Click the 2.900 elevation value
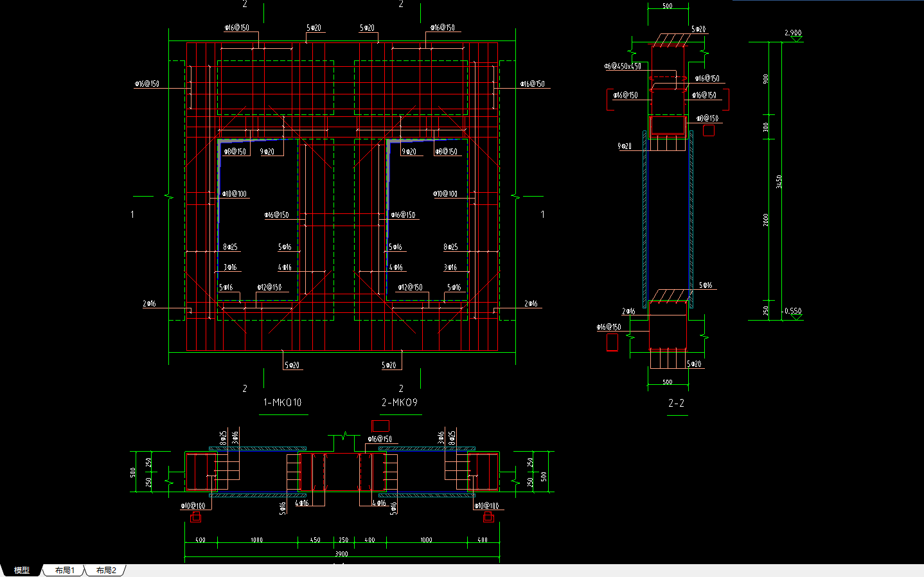 click(x=793, y=33)
